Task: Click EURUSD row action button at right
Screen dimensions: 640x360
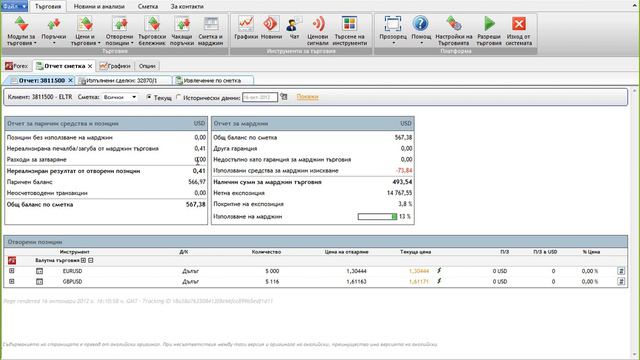Action: point(621,271)
